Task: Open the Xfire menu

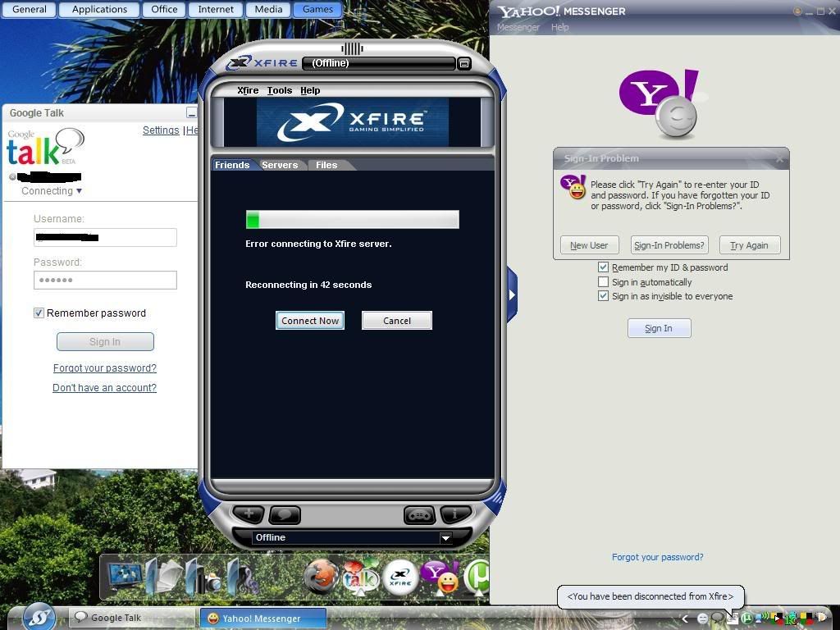Action: [x=248, y=90]
